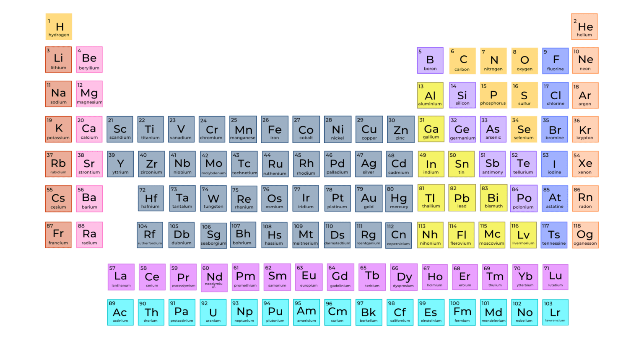Select the Molybdenum element tile
644x362 pixels.
tap(213, 164)
